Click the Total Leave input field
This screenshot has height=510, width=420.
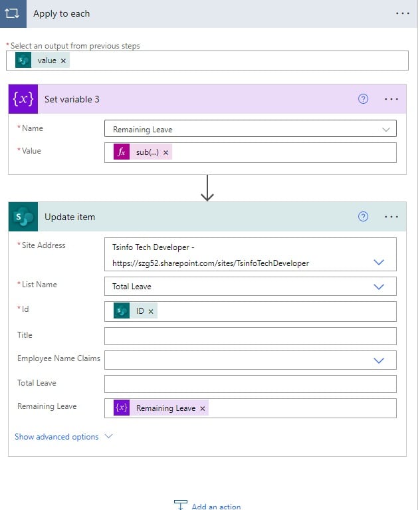[x=251, y=384]
